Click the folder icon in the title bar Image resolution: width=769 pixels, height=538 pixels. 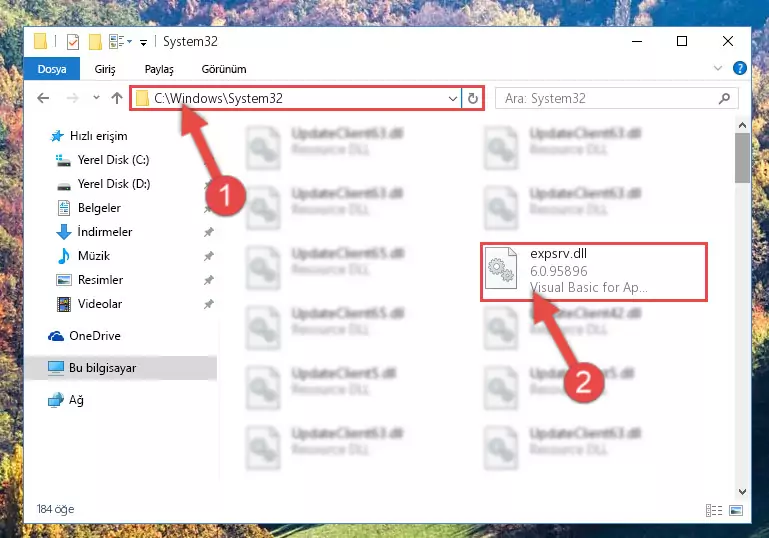tap(40, 42)
